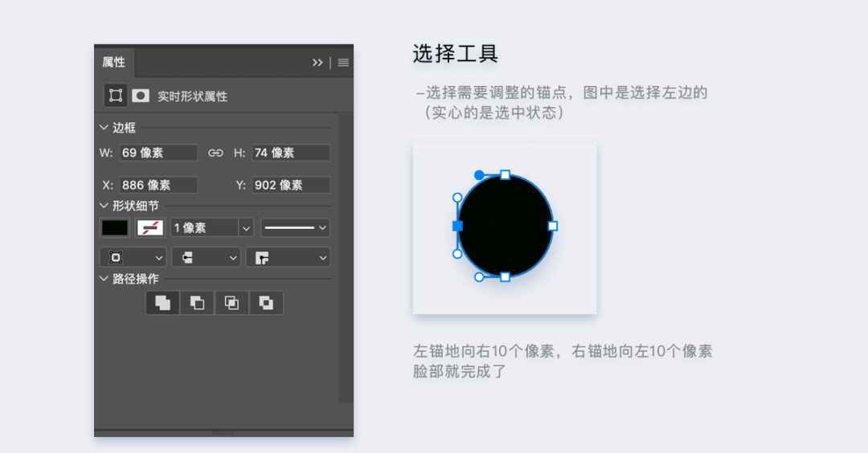This screenshot has height=453, width=868.
Task: Collapse the 边框 section
Action: [x=104, y=127]
